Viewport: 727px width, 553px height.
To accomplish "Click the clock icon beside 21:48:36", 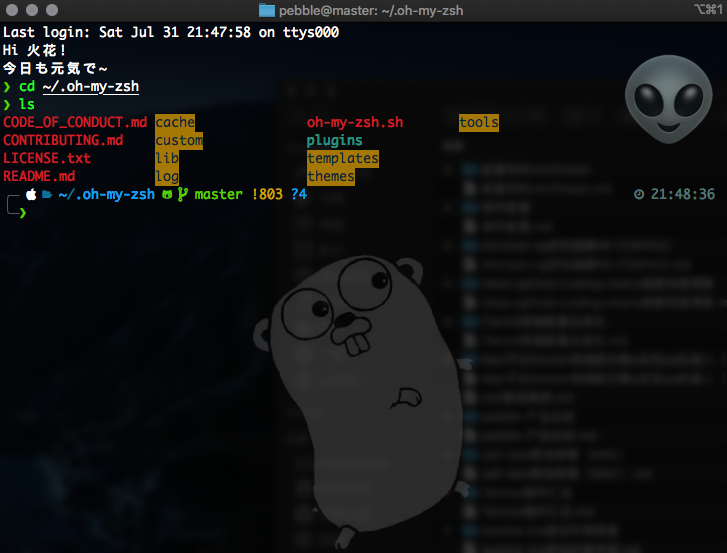I will click(639, 194).
